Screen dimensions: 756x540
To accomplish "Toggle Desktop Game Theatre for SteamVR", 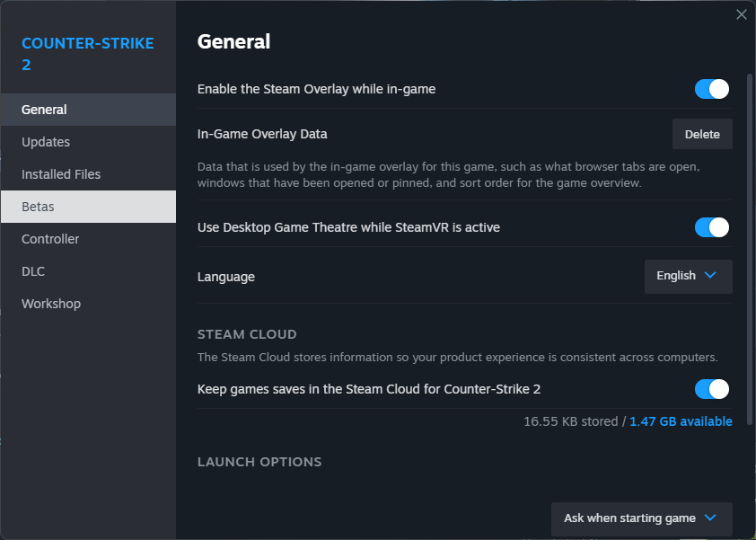I will (x=712, y=227).
